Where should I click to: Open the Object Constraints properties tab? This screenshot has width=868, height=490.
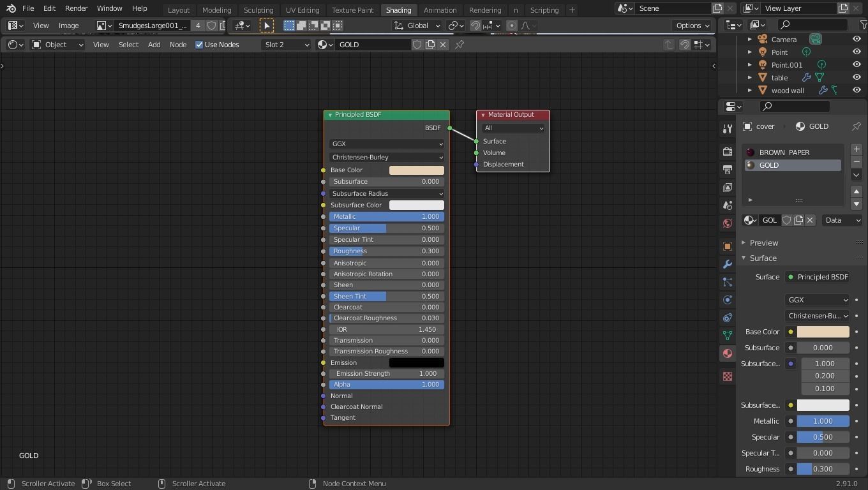tap(727, 318)
